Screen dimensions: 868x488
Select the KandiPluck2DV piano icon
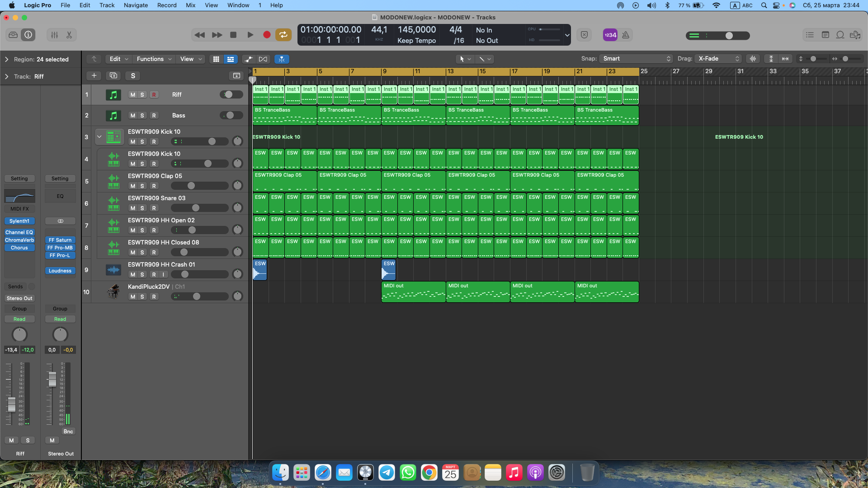click(x=113, y=291)
